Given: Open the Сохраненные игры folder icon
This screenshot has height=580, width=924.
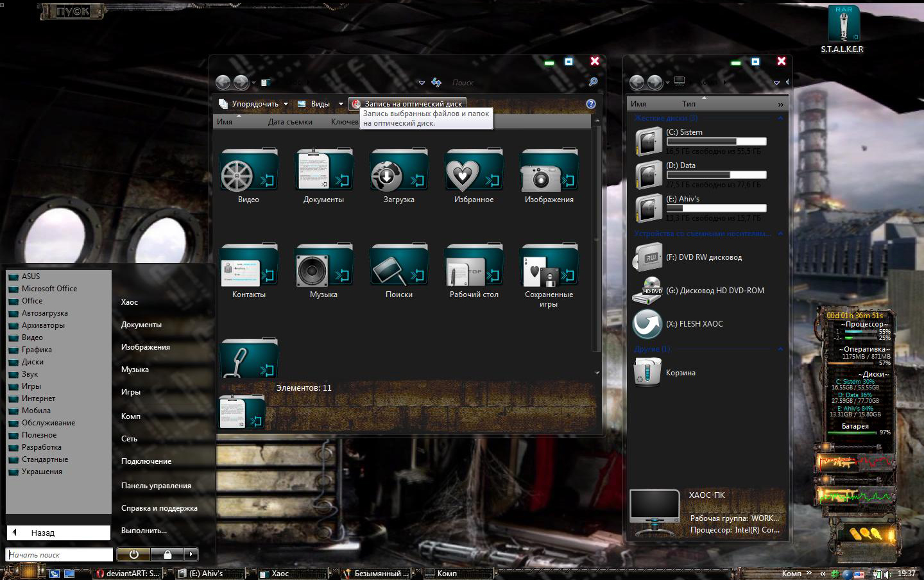Looking at the screenshot, I should tap(549, 266).
